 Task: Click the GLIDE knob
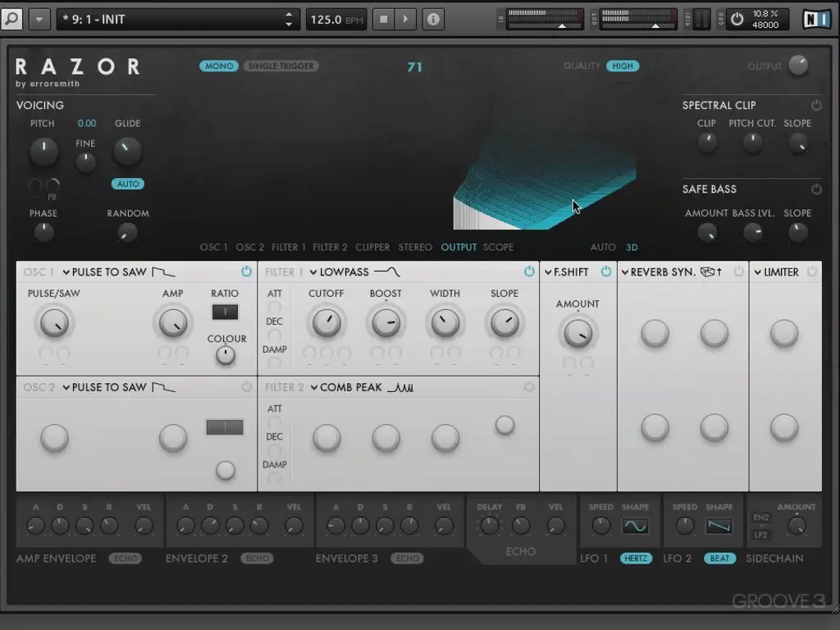coord(127,151)
